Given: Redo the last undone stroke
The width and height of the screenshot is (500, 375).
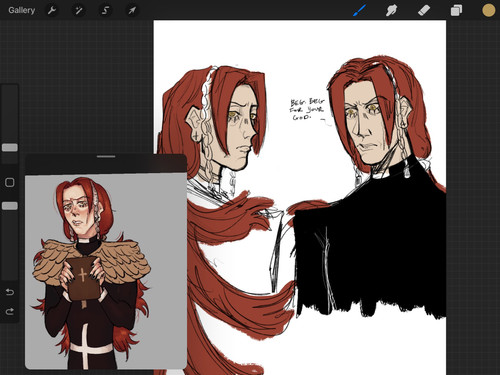Looking at the screenshot, I should [10, 312].
